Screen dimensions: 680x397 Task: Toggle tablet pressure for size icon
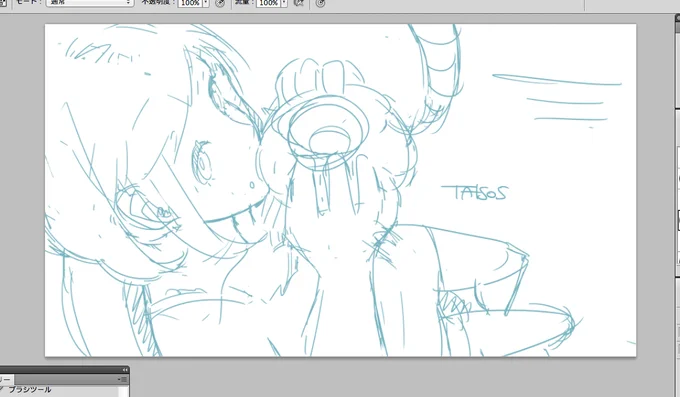click(x=320, y=3)
